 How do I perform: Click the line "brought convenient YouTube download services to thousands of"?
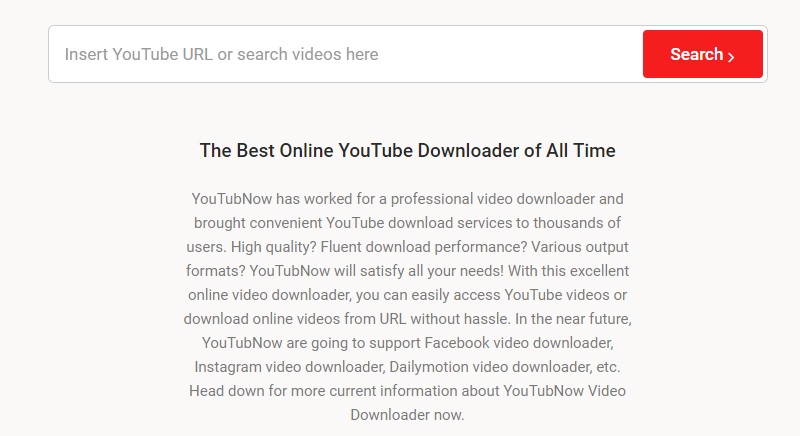point(407,223)
